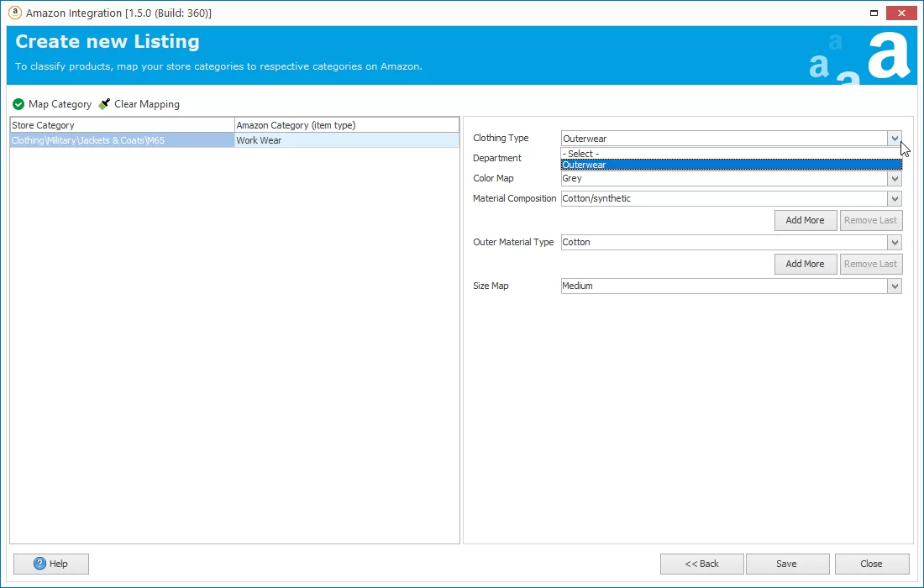Open the Color Map dropdown
Screen dimensions: 924x588
[895, 179]
